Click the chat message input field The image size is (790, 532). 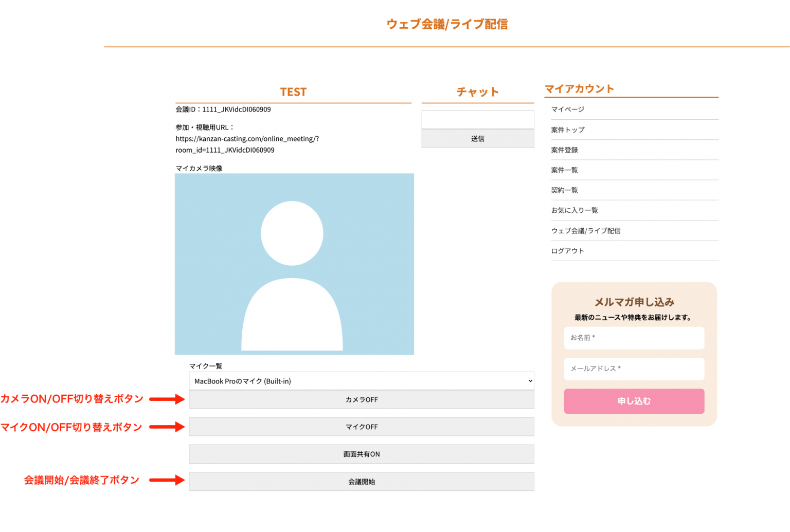477,119
